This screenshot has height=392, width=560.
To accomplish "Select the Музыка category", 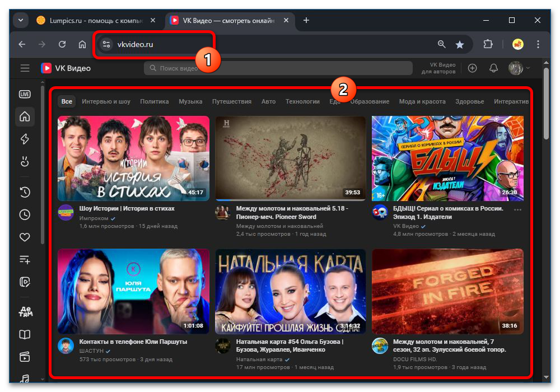I will coord(190,101).
